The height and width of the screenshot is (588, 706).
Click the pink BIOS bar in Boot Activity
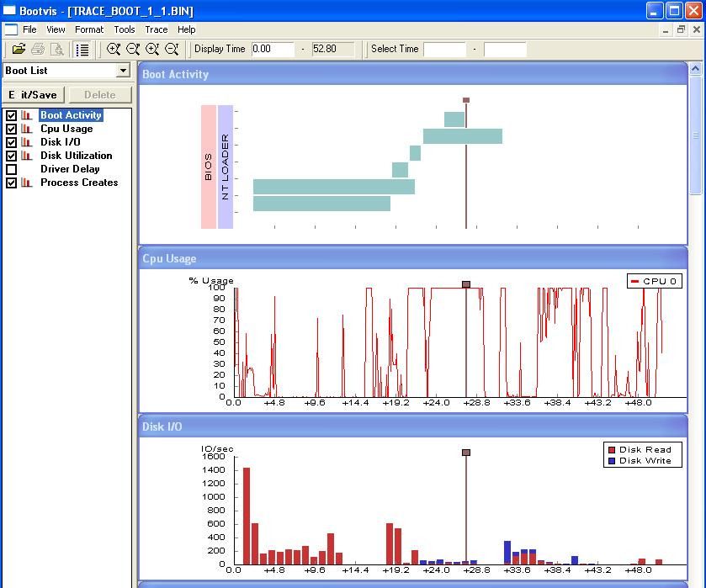click(209, 167)
